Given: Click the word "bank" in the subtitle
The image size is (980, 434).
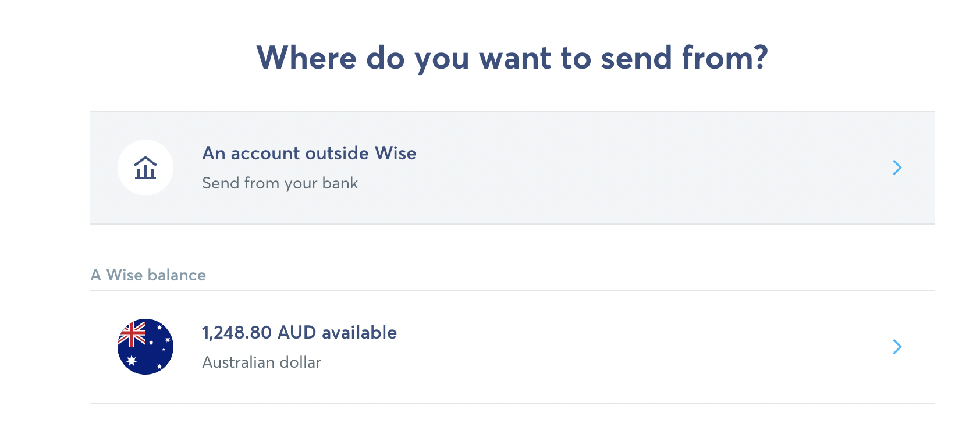Looking at the screenshot, I should (x=340, y=183).
